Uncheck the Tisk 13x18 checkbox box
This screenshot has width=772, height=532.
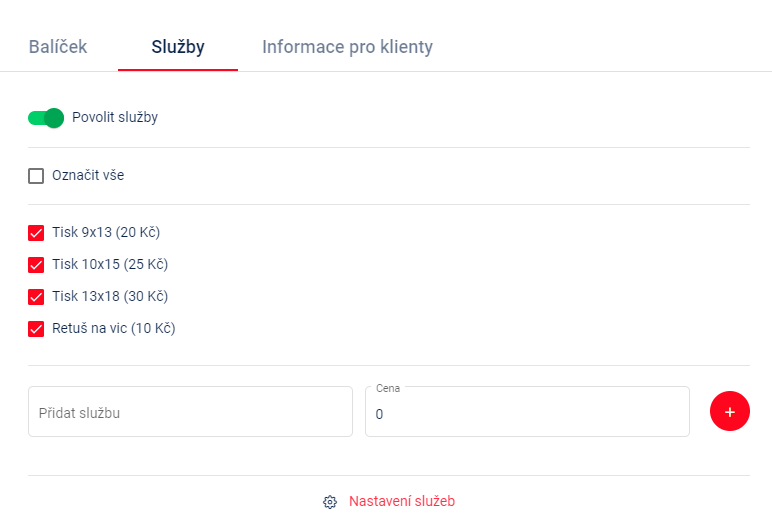[36, 297]
